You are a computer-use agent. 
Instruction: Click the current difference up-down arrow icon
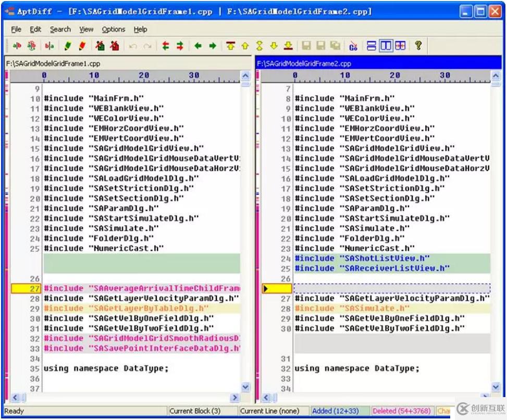pos(259,46)
